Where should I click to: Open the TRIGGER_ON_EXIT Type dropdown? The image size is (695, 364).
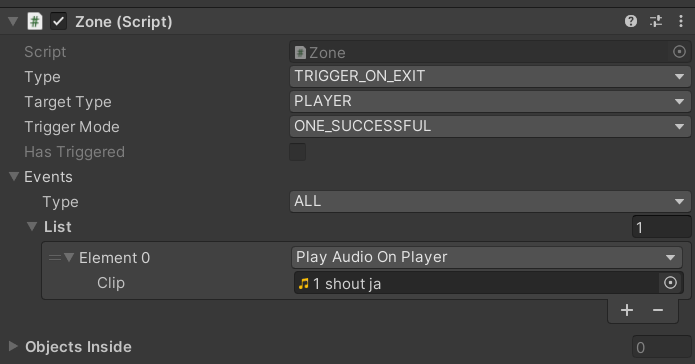pos(490,76)
